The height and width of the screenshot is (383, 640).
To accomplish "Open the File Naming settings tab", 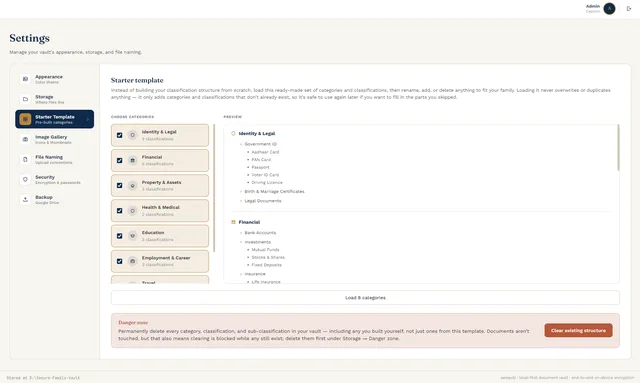I will coord(55,159).
